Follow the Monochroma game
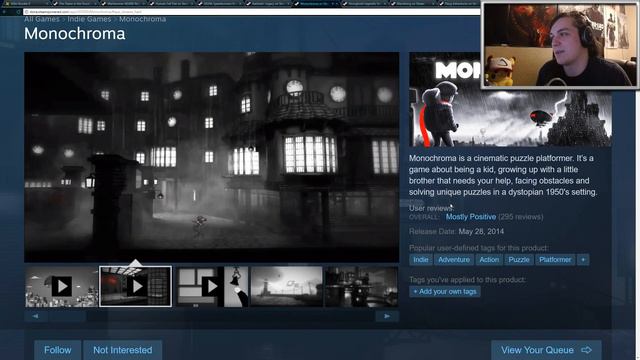 pos(58,350)
